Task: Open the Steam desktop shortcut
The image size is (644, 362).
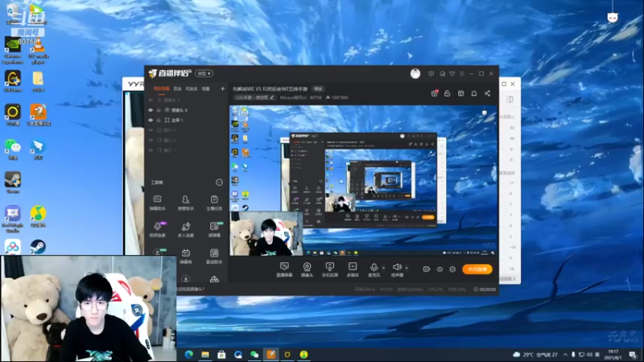Action: 13,183
